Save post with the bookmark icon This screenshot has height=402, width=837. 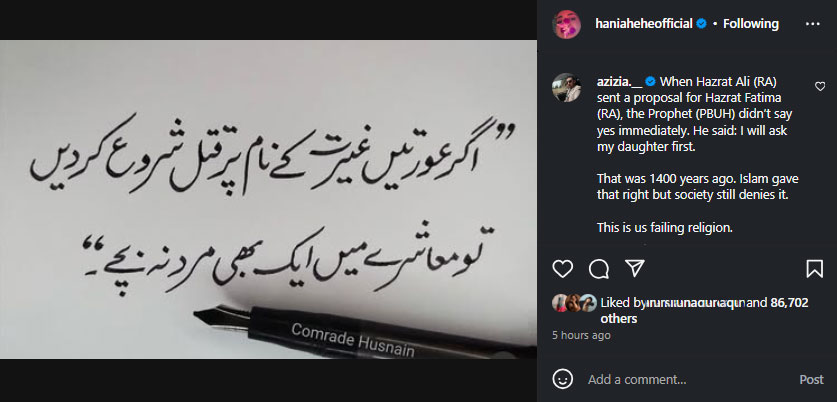815,269
